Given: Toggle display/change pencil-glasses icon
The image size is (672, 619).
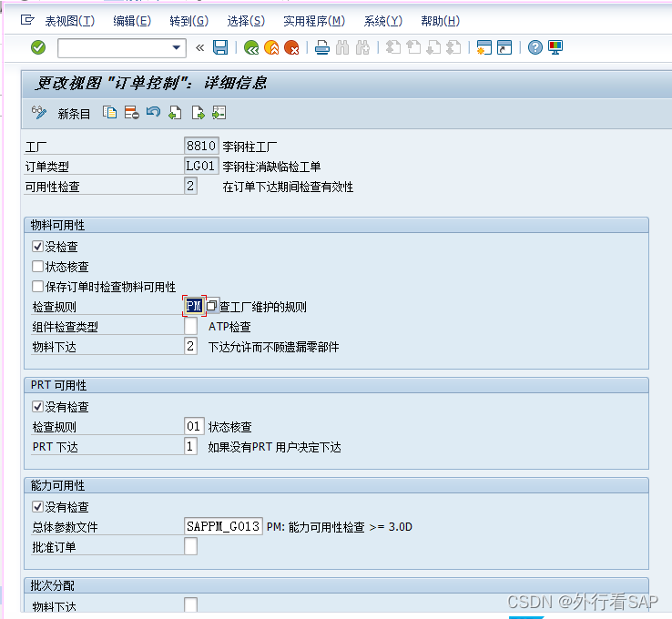Looking at the screenshot, I should click(39, 113).
